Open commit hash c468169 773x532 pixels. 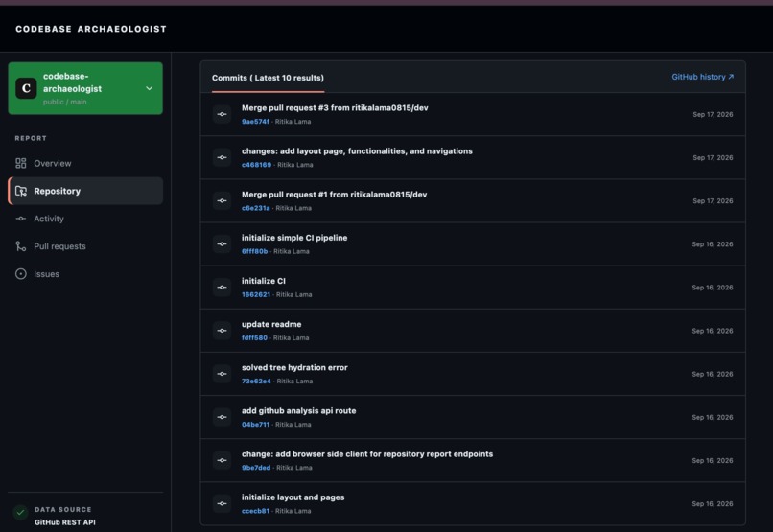[256, 165]
